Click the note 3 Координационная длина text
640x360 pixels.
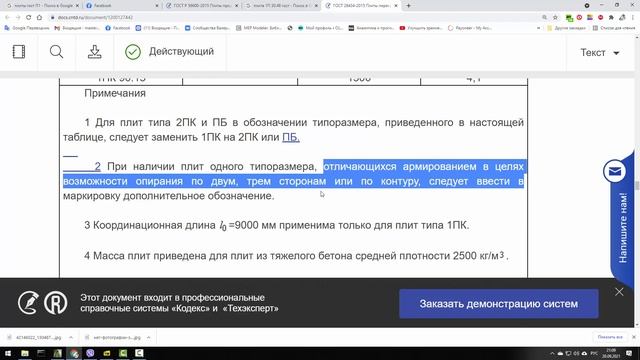click(277, 225)
